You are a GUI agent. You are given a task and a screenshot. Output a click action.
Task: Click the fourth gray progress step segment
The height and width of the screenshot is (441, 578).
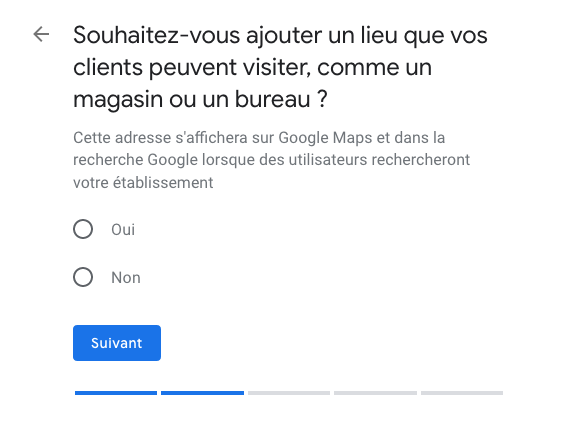tap(375, 393)
